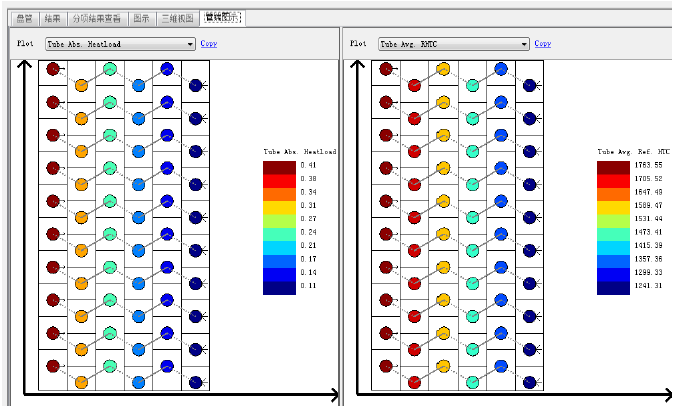Image resolution: width=690 pixels, height=412 pixels.
Task: Select top-right navy tube in Heatload plot
Action: click(196, 85)
